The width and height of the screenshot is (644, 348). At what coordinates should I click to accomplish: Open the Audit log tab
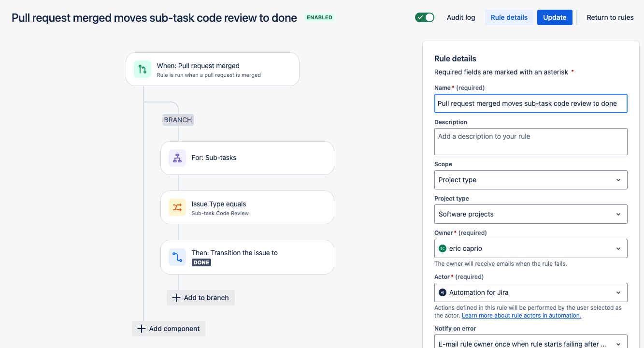coord(461,17)
